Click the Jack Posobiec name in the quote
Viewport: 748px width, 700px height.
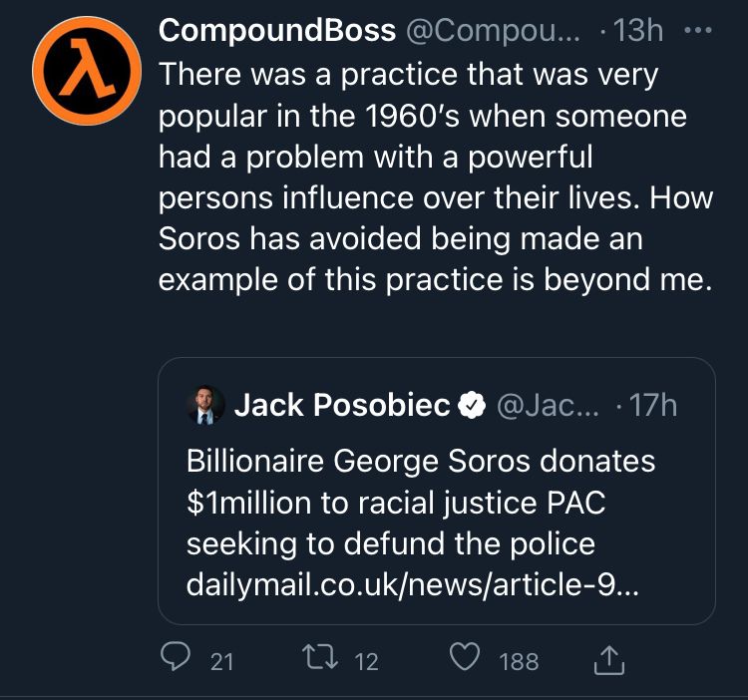(x=341, y=405)
